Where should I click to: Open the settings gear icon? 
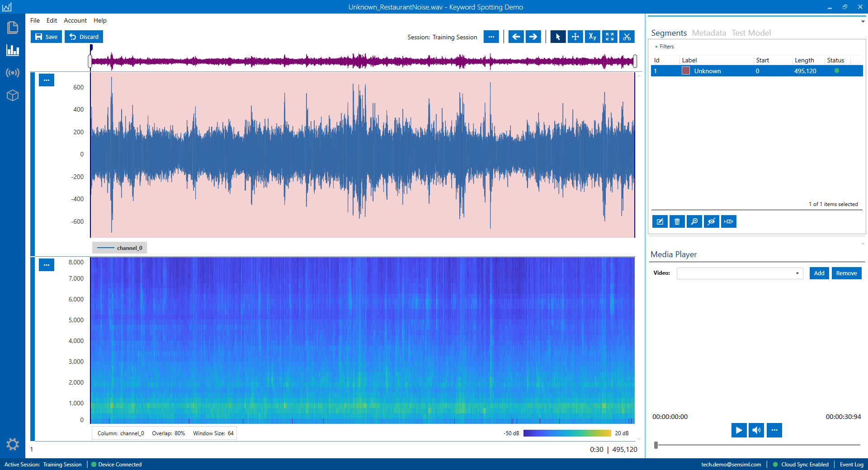[x=13, y=444]
